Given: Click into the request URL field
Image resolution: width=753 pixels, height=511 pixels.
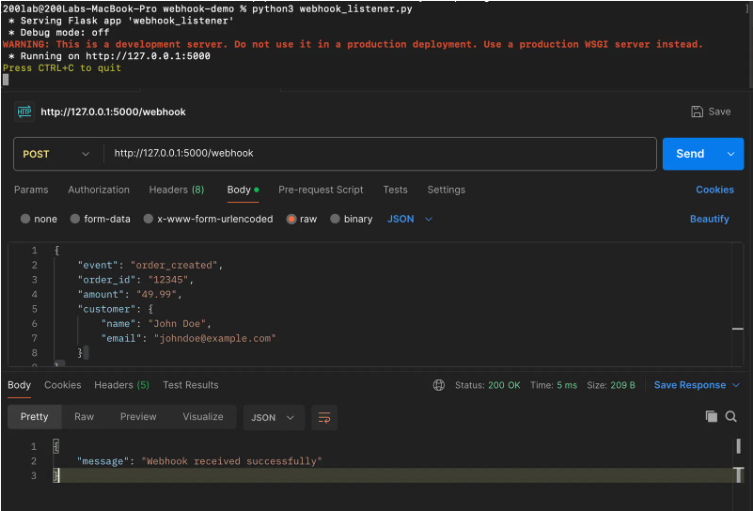Looking at the screenshot, I should coord(379,154).
